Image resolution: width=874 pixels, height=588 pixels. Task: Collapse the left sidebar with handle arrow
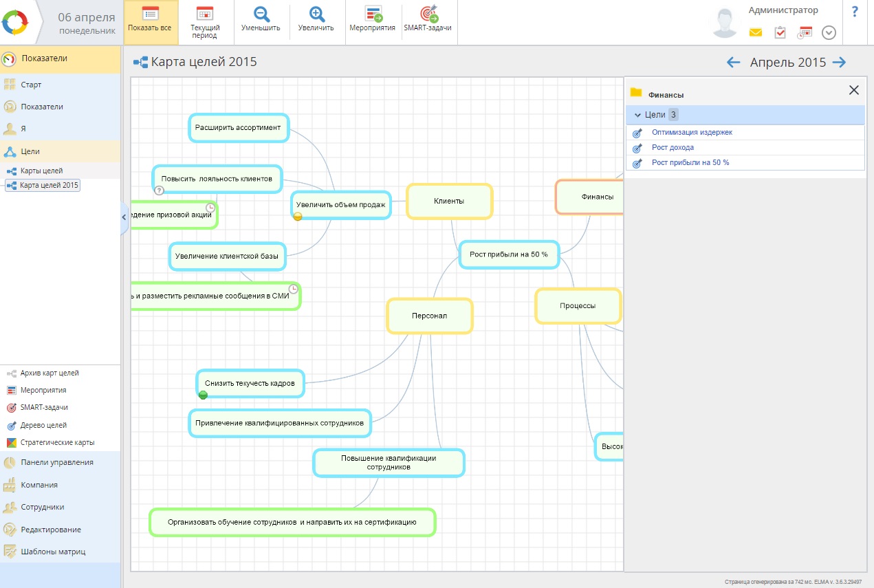tap(124, 217)
